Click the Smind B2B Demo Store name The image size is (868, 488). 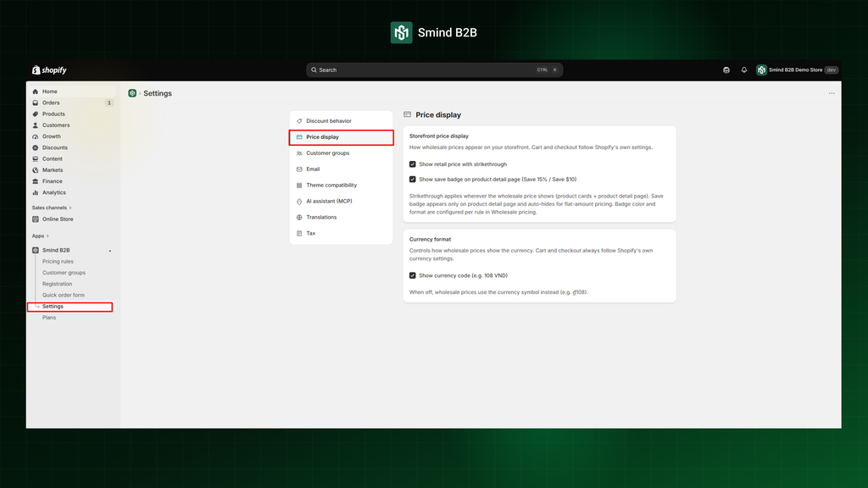point(795,69)
